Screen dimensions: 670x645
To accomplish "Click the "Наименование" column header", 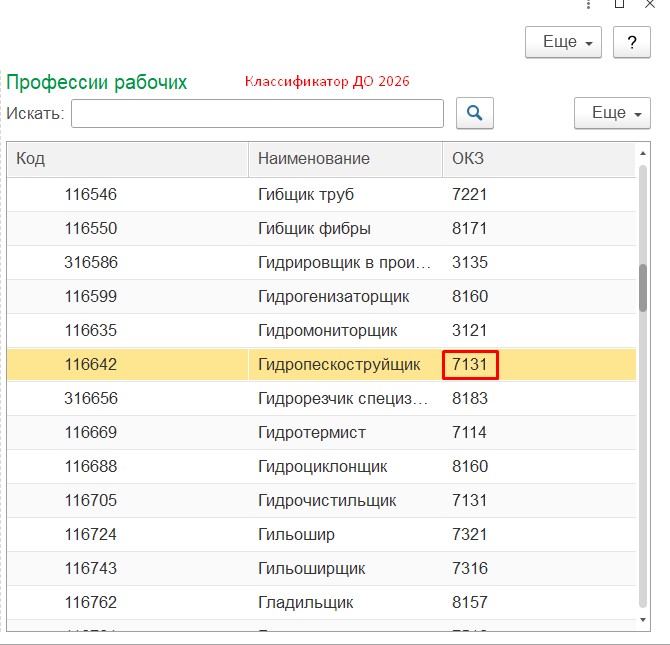I will pyautogui.click(x=344, y=158).
